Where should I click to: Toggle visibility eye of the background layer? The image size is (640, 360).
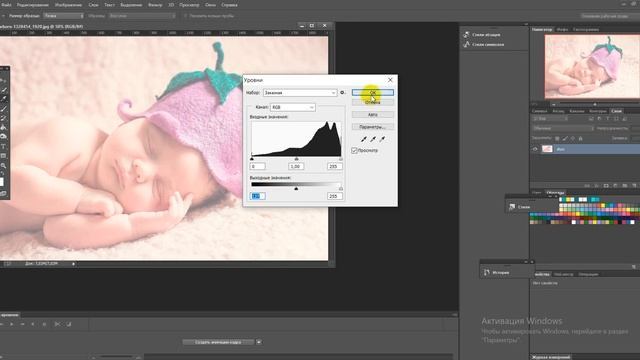coord(535,149)
